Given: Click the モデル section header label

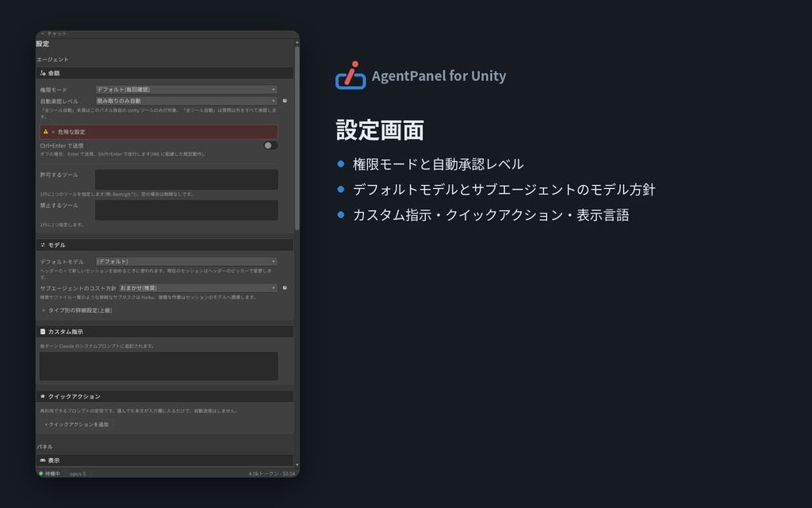Looking at the screenshot, I should (x=57, y=245).
